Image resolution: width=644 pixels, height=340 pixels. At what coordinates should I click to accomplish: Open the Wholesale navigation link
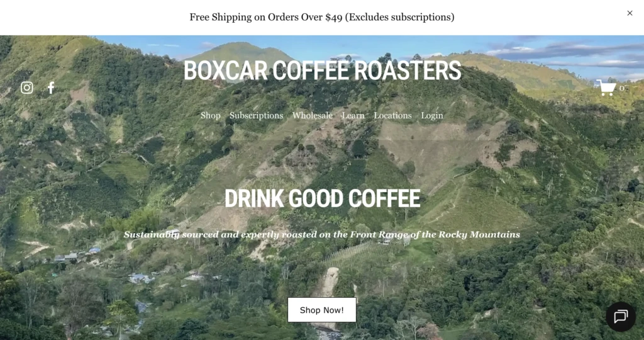[313, 115]
